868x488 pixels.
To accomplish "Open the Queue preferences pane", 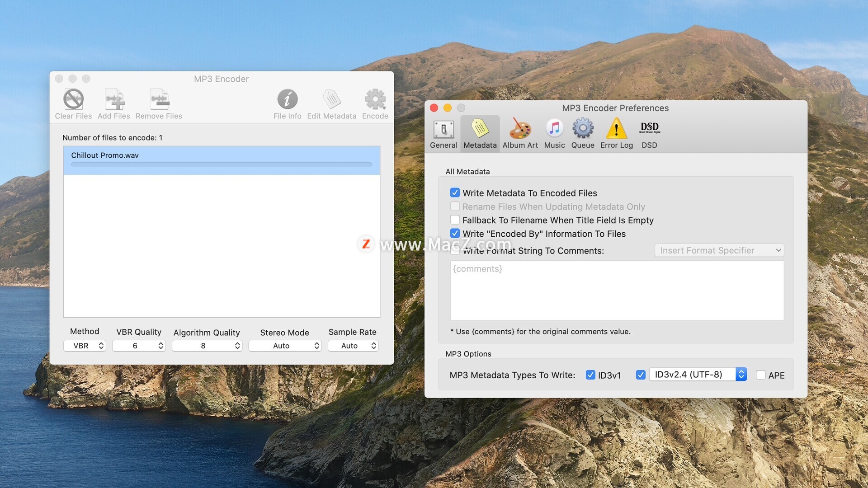I will click(x=583, y=134).
